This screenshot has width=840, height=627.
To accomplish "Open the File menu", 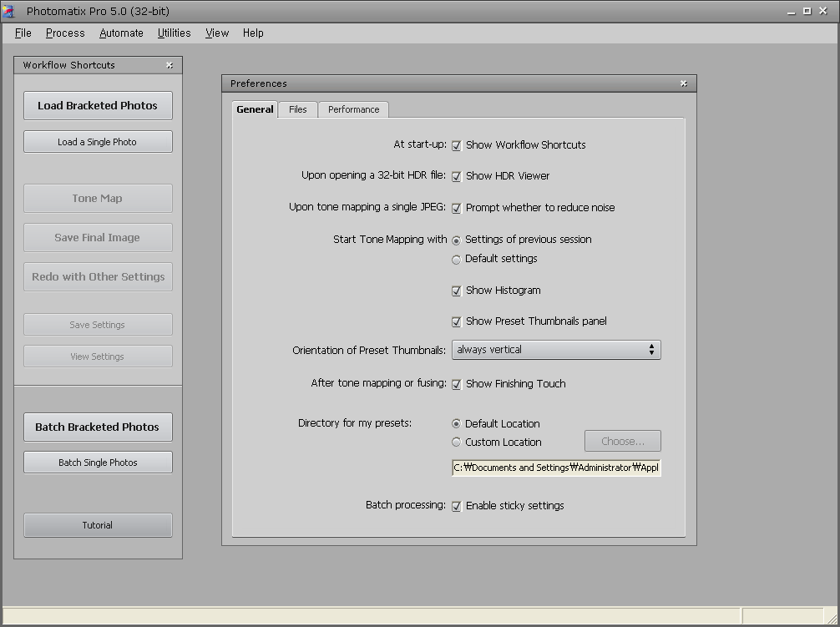I will [x=23, y=33].
